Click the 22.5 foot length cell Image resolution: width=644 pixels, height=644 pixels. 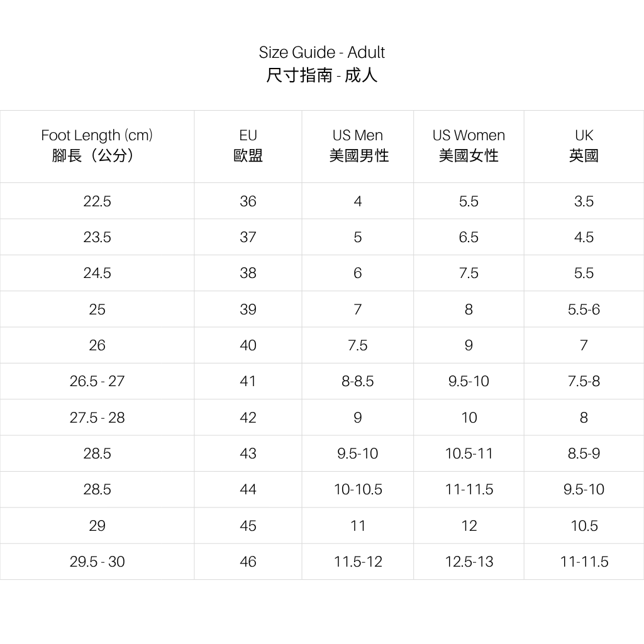tap(97, 201)
